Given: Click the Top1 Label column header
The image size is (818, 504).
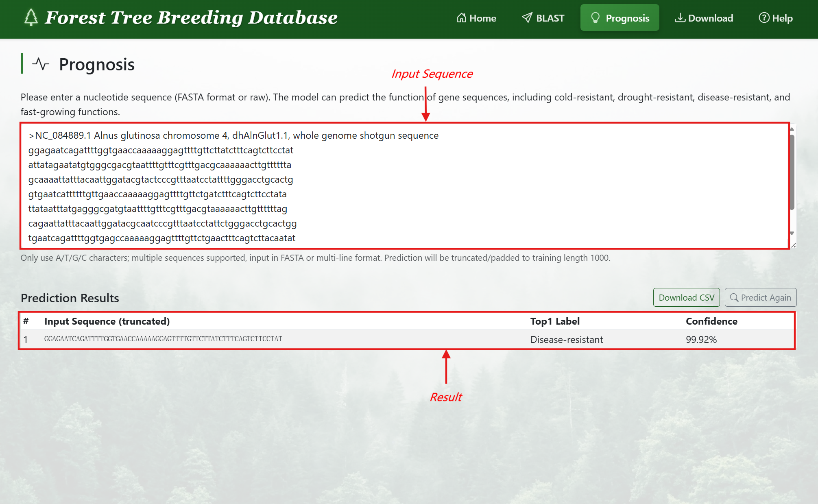Looking at the screenshot, I should click(555, 321).
